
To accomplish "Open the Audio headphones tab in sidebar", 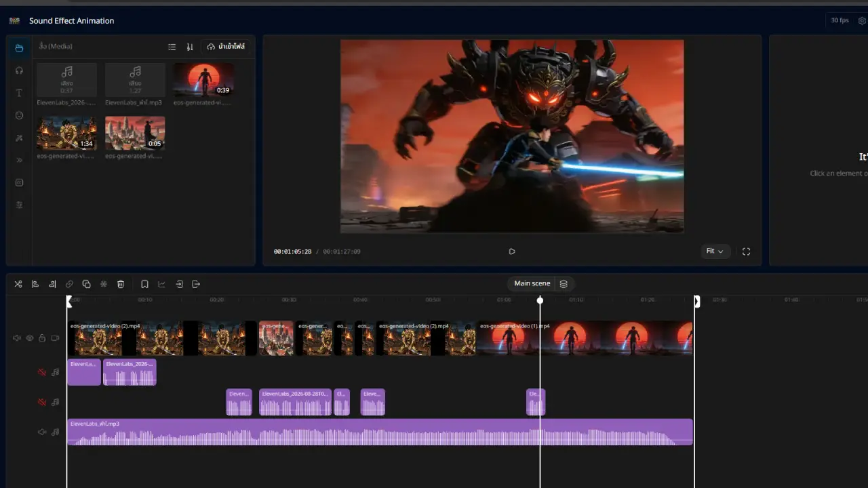I will [19, 70].
